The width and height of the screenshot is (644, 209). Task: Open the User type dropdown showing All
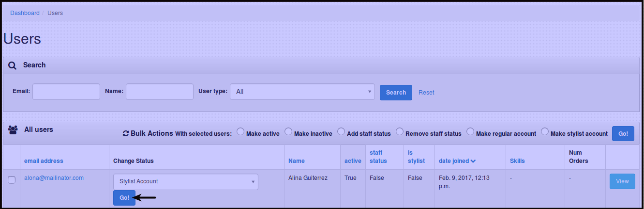[302, 92]
